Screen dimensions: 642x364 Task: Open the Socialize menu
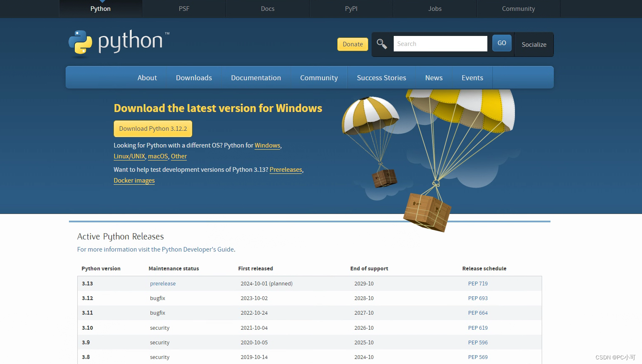click(x=534, y=45)
